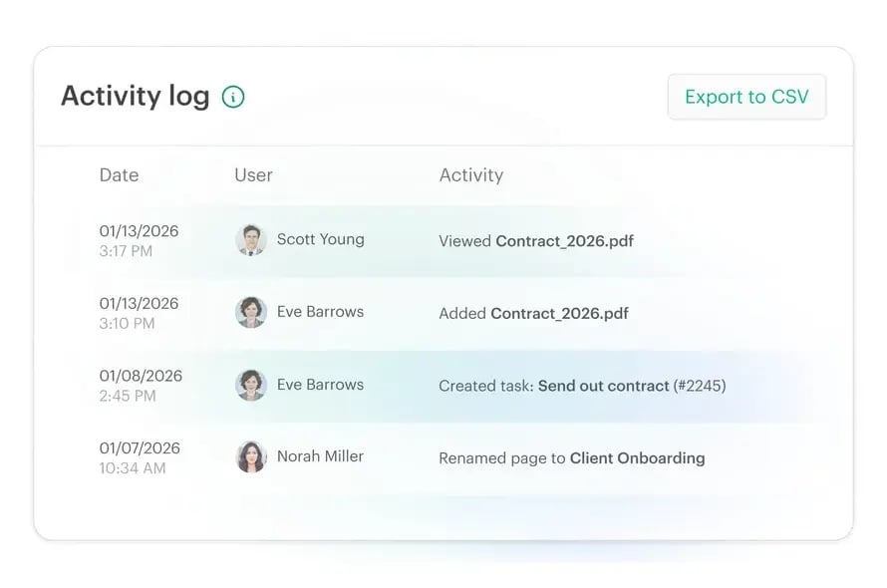Click the 2:45 PM timestamp
The width and height of the screenshot is (887, 588).
click(128, 396)
